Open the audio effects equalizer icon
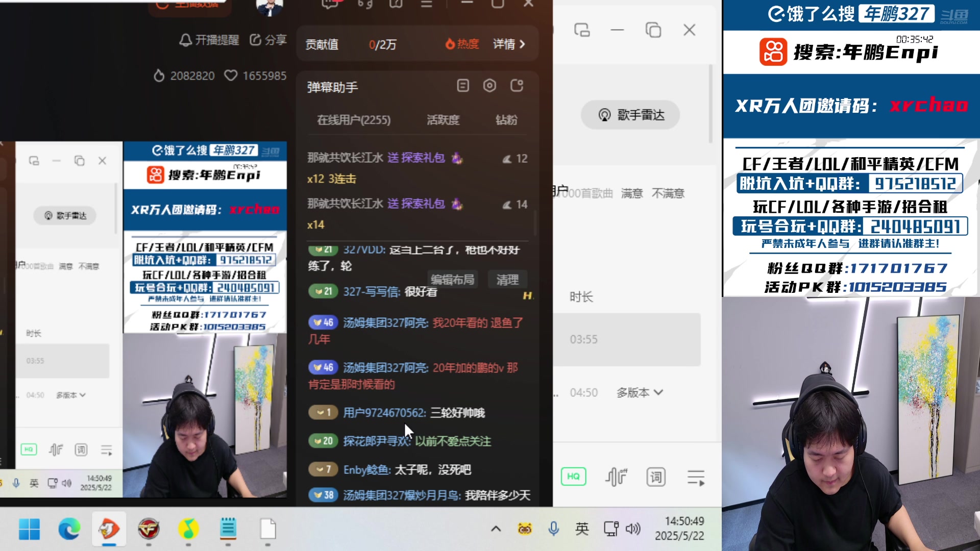This screenshot has height=551, width=980. pyautogui.click(x=616, y=477)
